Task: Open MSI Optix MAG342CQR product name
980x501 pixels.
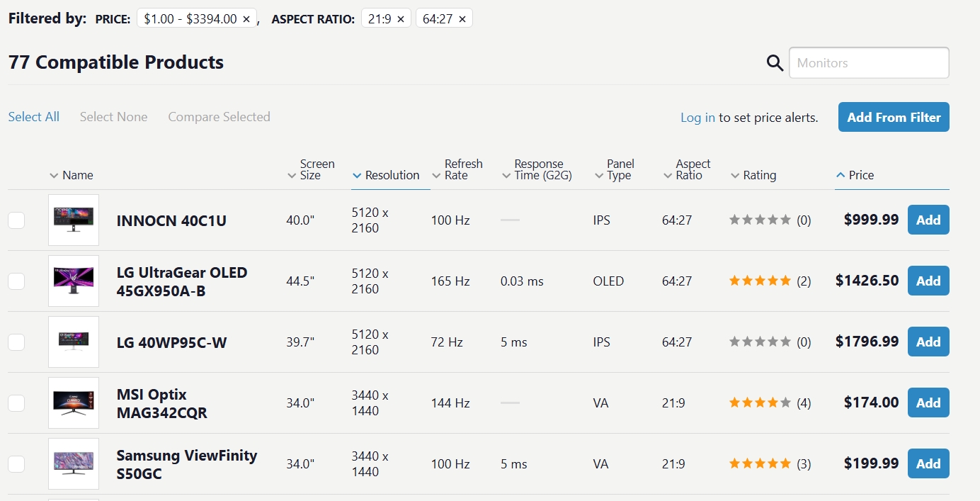Action: click(x=162, y=403)
